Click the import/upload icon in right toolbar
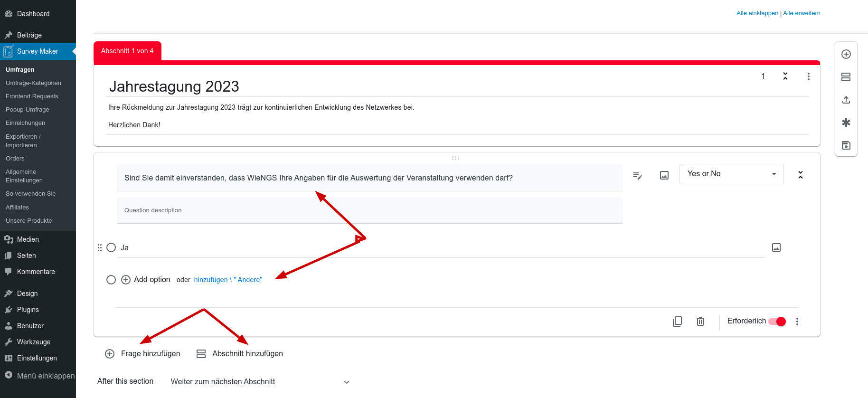The image size is (868, 398). 846,100
